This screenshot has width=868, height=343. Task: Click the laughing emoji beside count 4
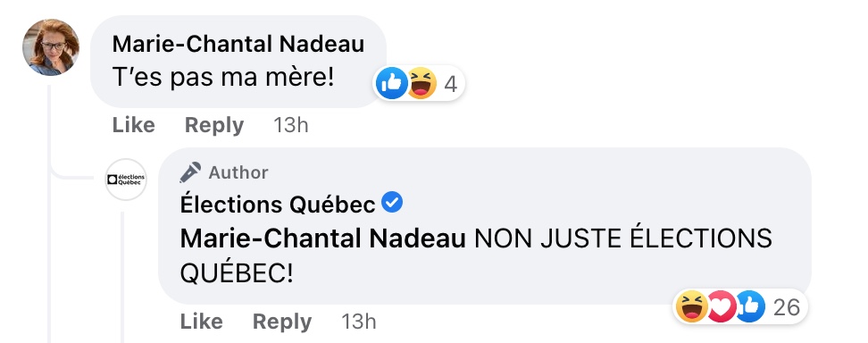(x=421, y=84)
